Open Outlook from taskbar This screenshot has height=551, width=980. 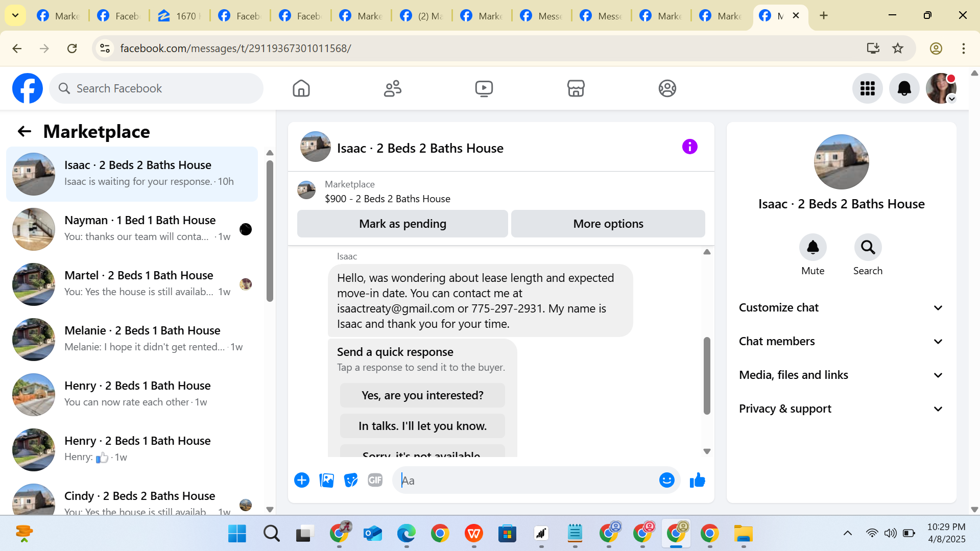coord(373,534)
